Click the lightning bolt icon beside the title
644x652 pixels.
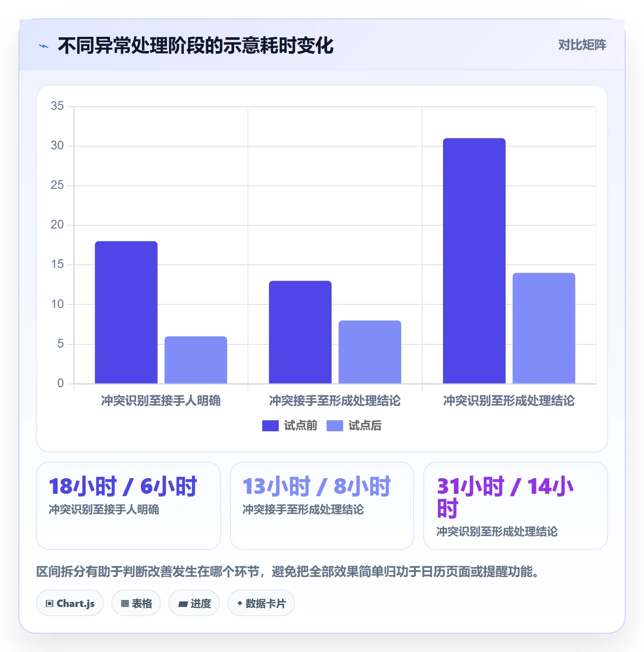[44, 46]
